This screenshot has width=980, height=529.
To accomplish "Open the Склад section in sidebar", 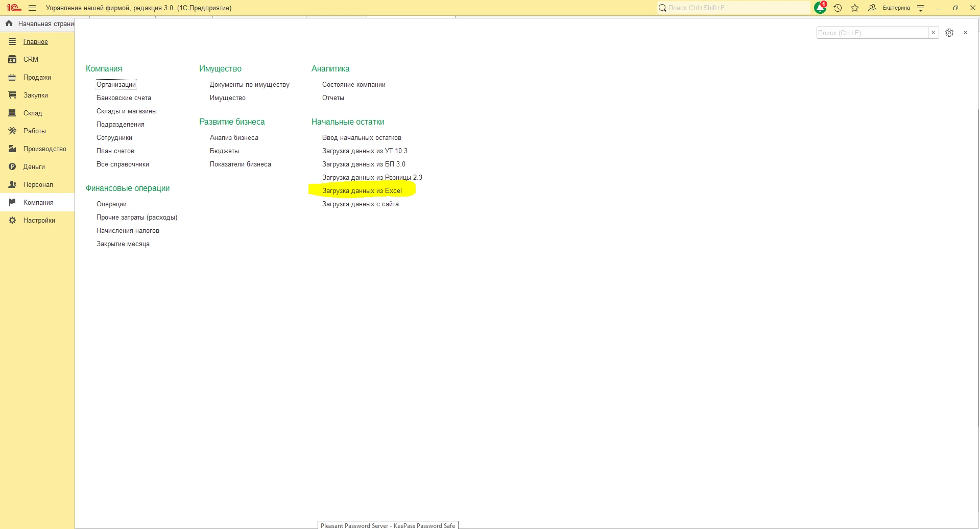I will [x=33, y=113].
